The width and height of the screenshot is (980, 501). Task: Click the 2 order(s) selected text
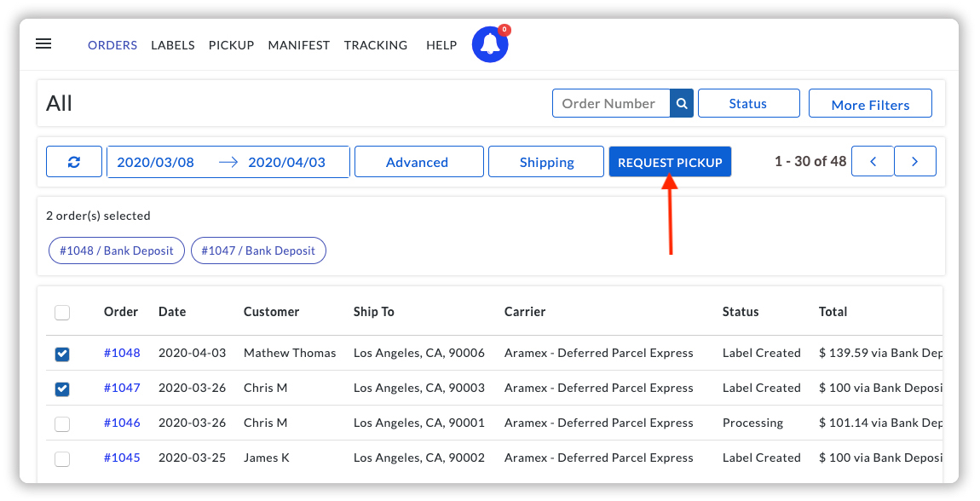[x=98, y=216]
